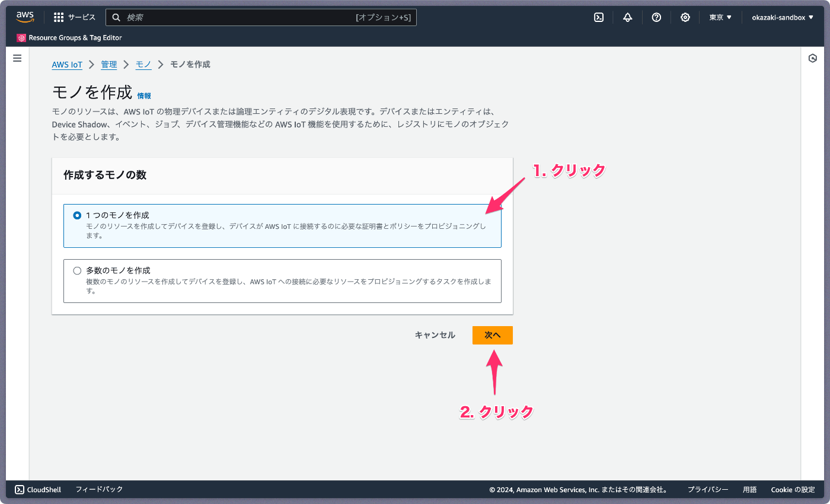Open 用語 footer link
The height and width of the screenshot is (504, 830).
click(750, 490)
